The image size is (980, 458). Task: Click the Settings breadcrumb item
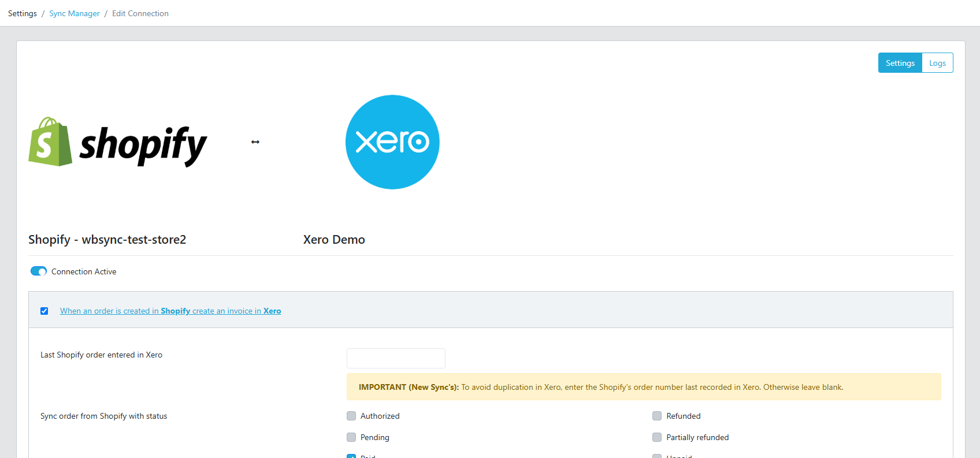coord(23,13)
